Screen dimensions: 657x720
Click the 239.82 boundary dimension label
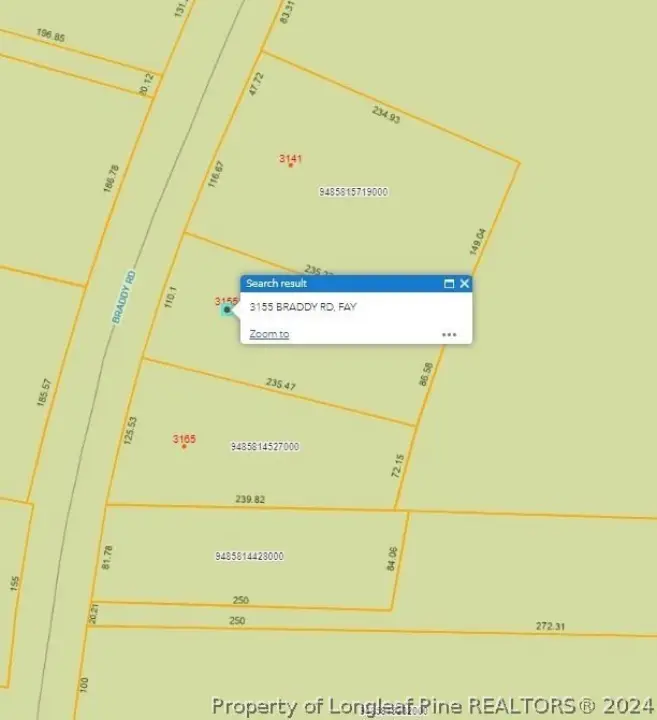[x=250, y=499]
